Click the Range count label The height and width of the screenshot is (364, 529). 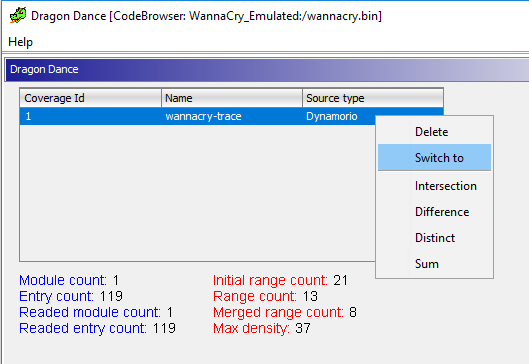click(x=255, y=296)
